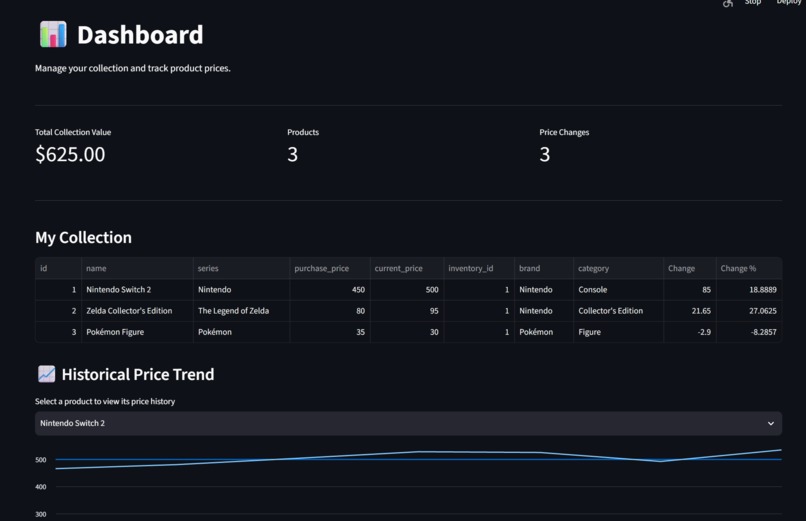
Task: Sort by the name column header
Action: [x=137, y=268]
